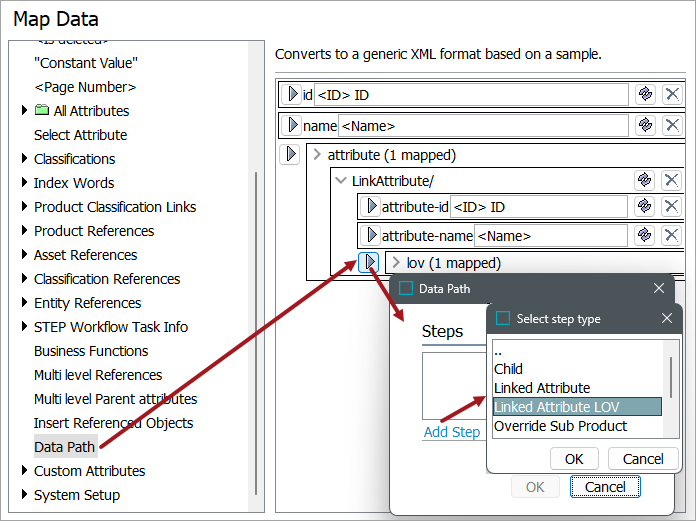
Task: Expand System Setup node
Action: point(24,494)
